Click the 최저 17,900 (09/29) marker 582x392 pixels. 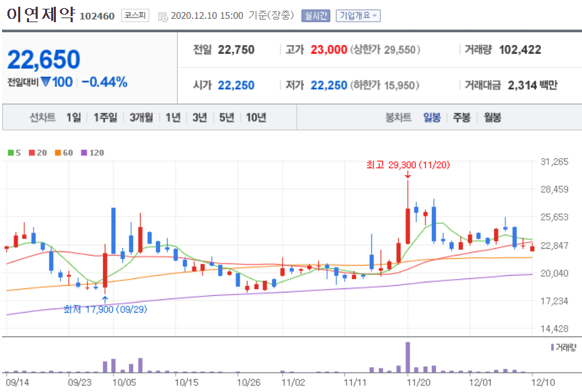[106, 309]
